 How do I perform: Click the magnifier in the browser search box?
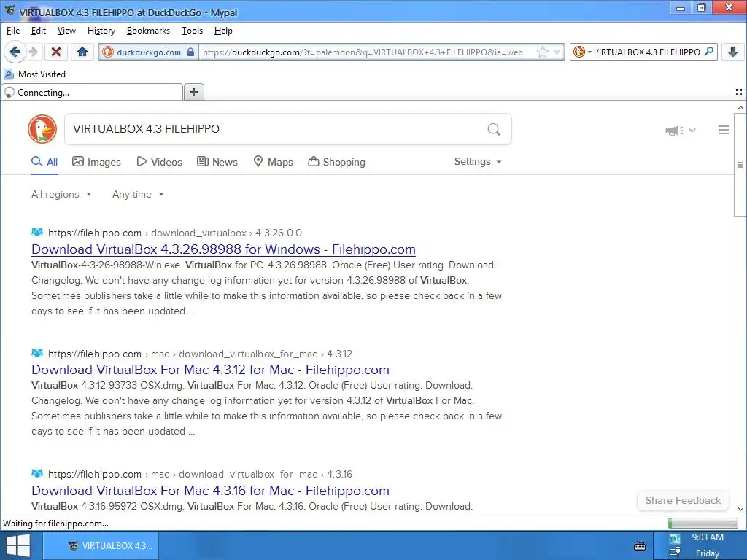pyautogui.click(x=709, y=52)
